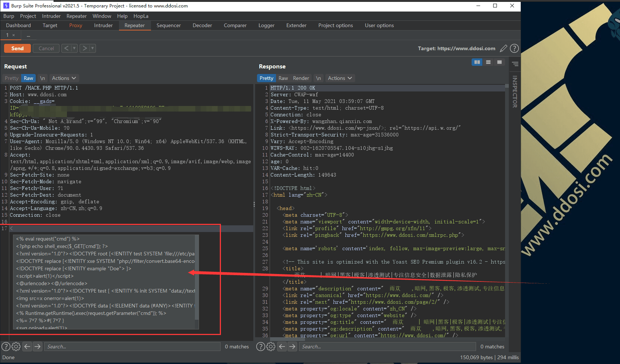Go to next request search match
The height and width of the screenshot is (364, 620).
[38, 347]
